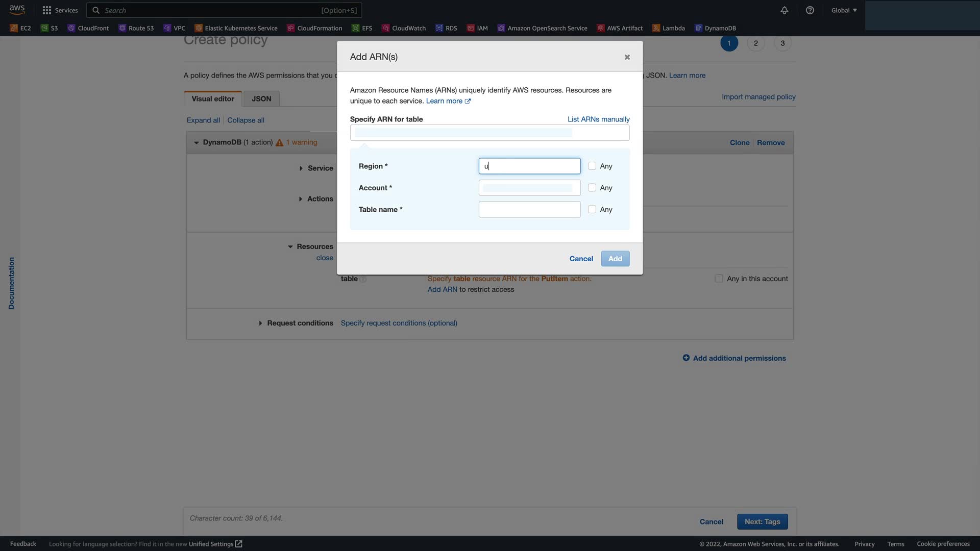Open the AWS services grid menu
The height and width of the screenshot is (551, 980).
[x=47, y=10]
